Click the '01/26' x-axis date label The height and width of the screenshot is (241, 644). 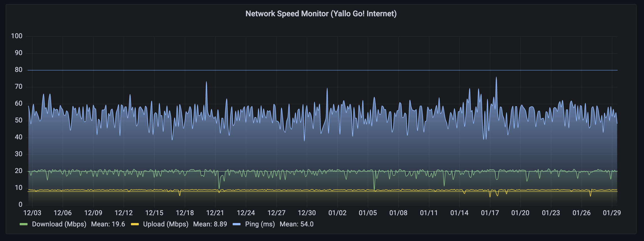582,213
